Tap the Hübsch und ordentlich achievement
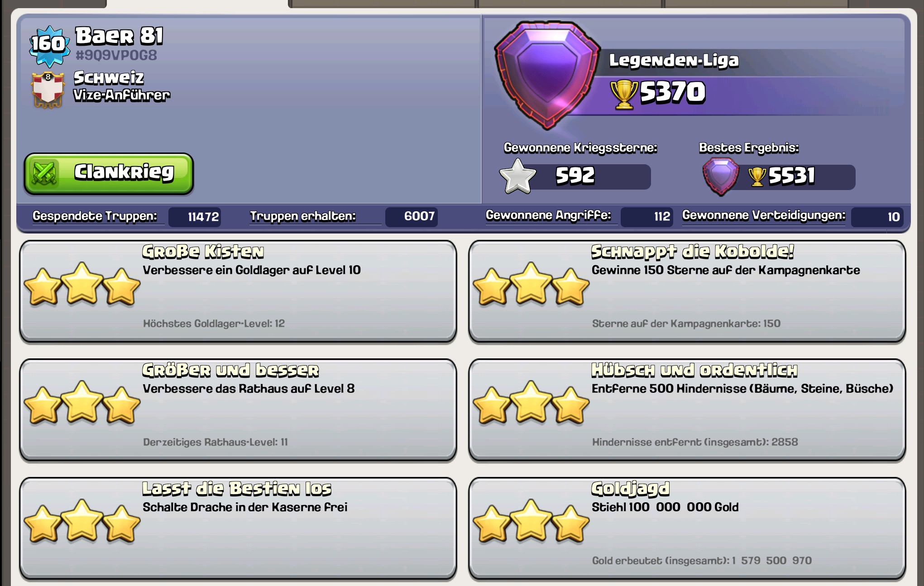 coord(687,410)
